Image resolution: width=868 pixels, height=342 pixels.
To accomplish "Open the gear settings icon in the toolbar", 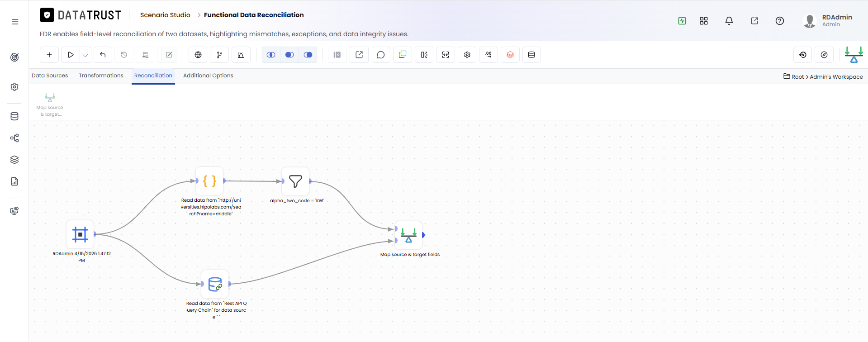I will point(467,55).
